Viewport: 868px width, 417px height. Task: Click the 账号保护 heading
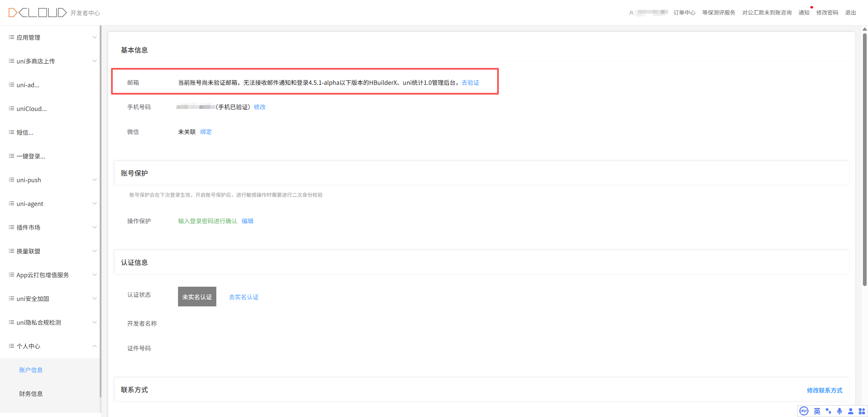point(134,173)
